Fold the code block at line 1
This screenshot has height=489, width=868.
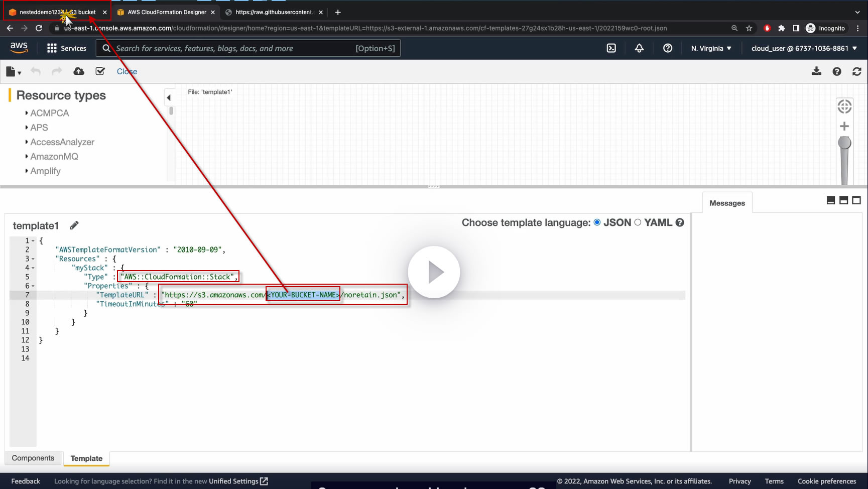(33, 241)
